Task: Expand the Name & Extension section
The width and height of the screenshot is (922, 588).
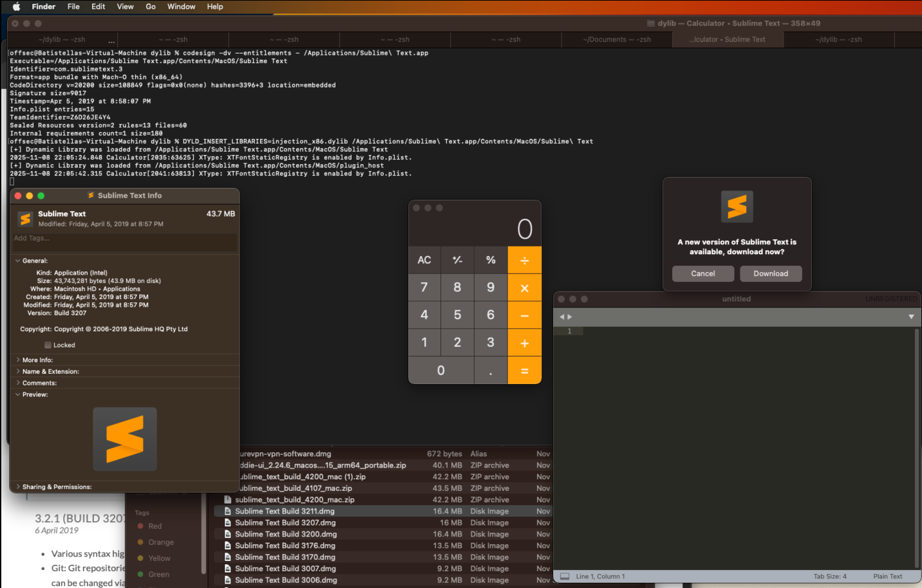Action: coord(17,371)
